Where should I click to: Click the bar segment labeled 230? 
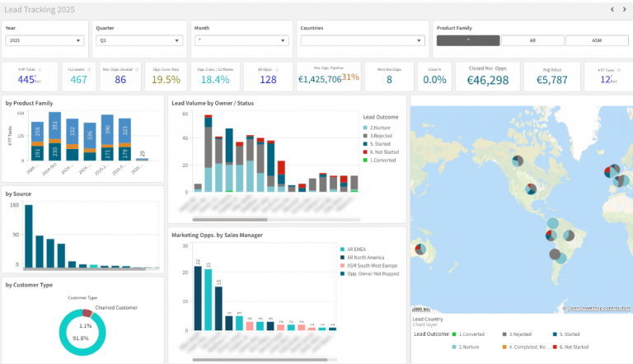[55, 152]
